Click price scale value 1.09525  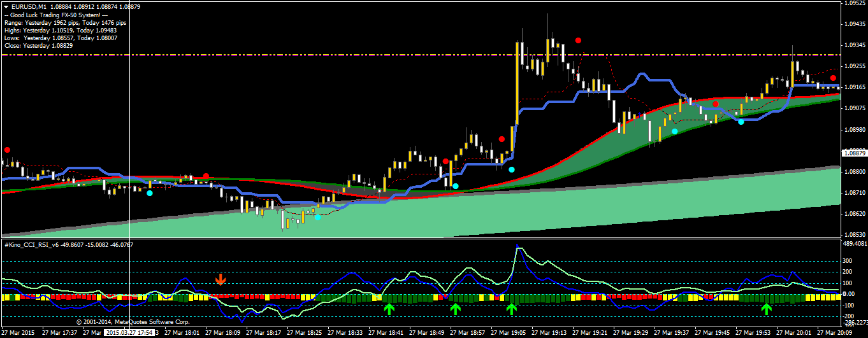click(x=854, y=3)
